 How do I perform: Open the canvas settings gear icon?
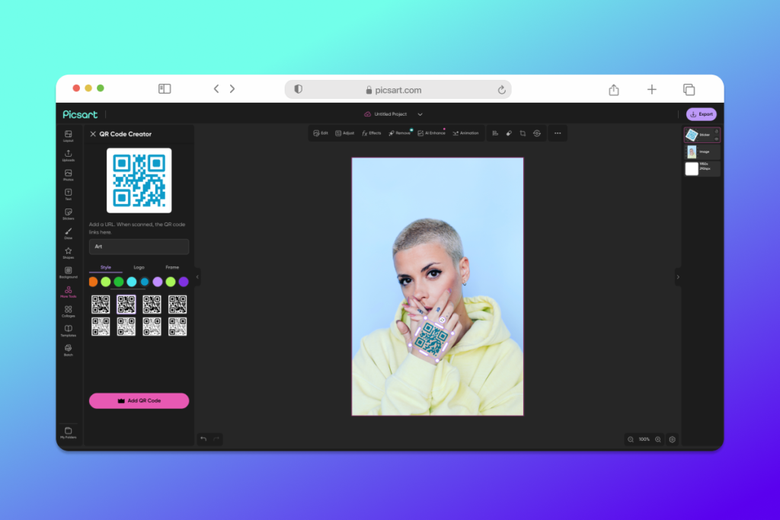click(x=673, y=439)
